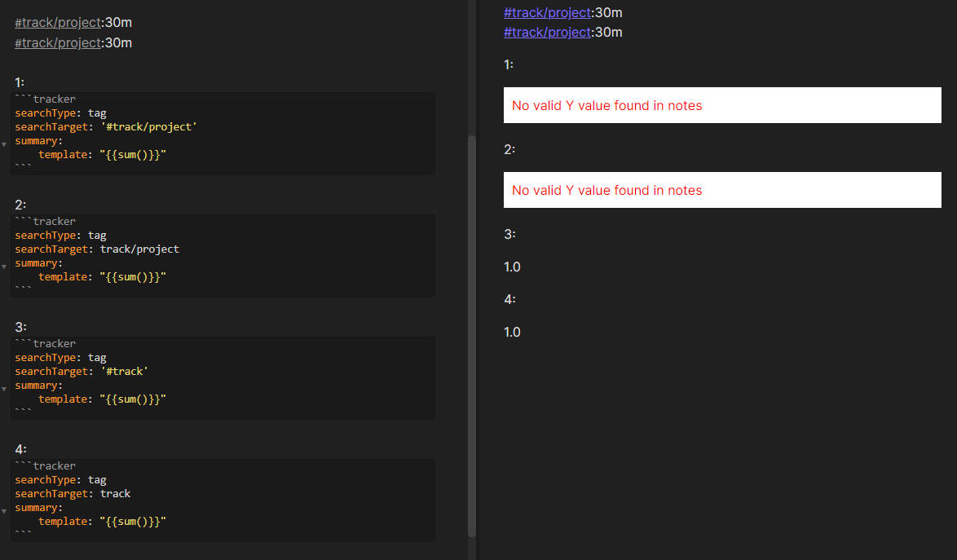
Task: Click the sum() template in block 4
Action: coord(133,521)
